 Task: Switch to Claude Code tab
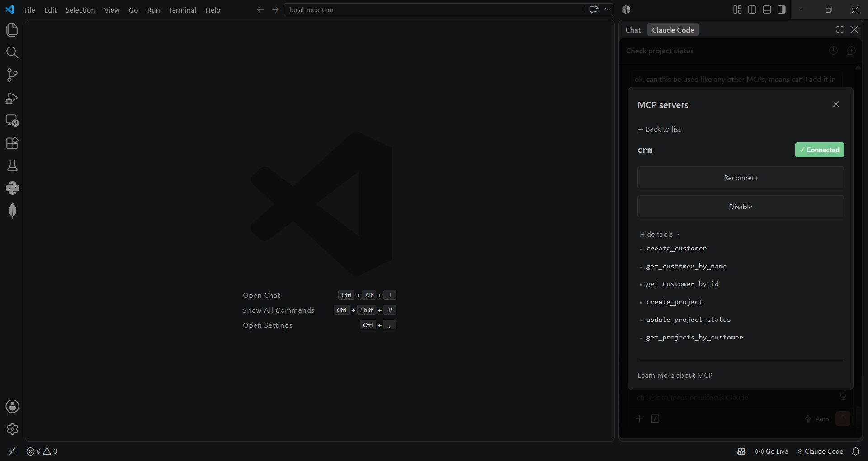673,30
